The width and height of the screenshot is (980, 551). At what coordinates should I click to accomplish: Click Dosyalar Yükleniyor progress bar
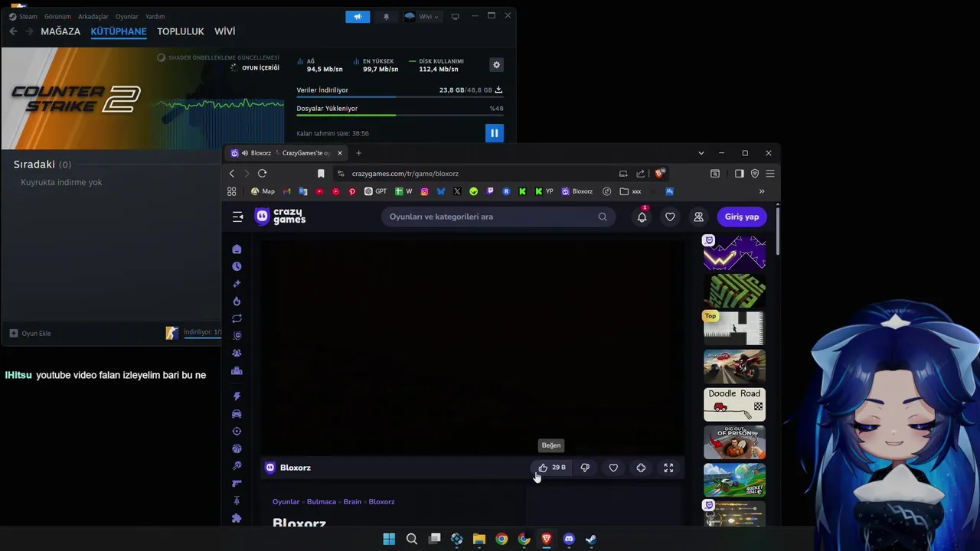[x=400, y=116]
